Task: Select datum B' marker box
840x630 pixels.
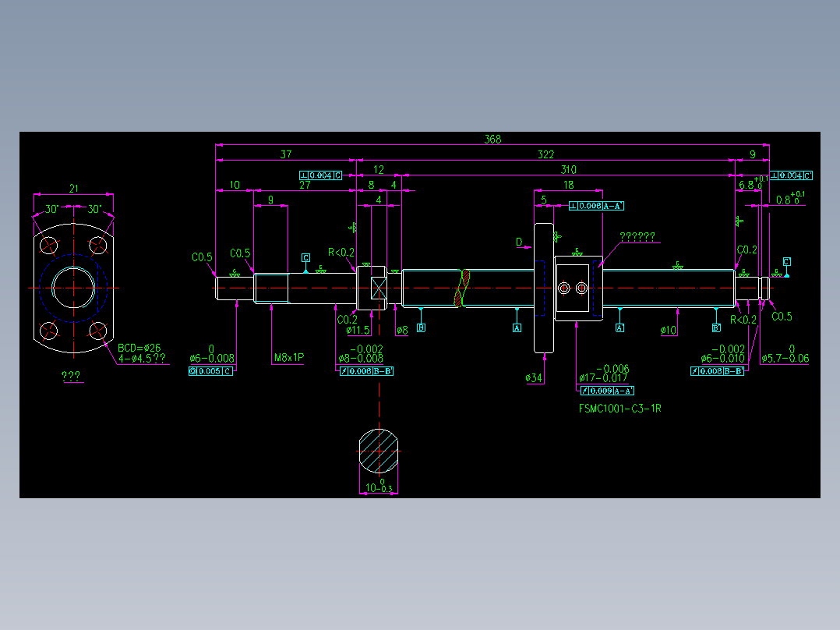Action: pos(716,327)
